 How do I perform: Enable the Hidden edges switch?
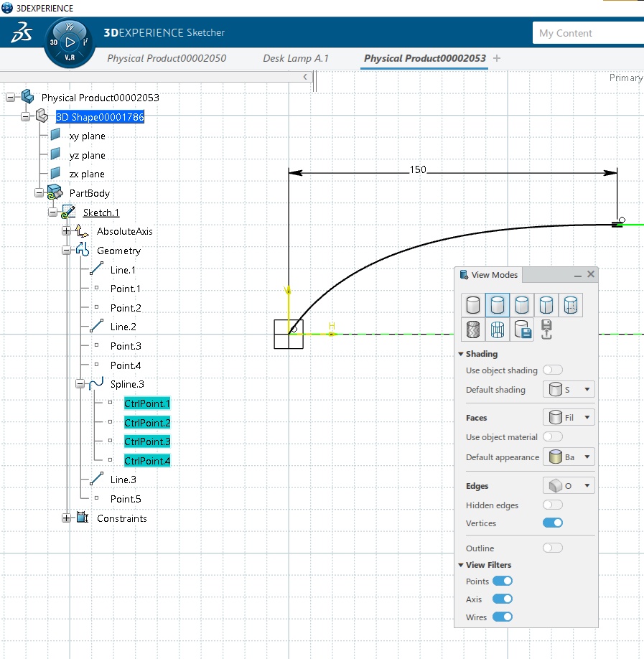tap(553, 505)
